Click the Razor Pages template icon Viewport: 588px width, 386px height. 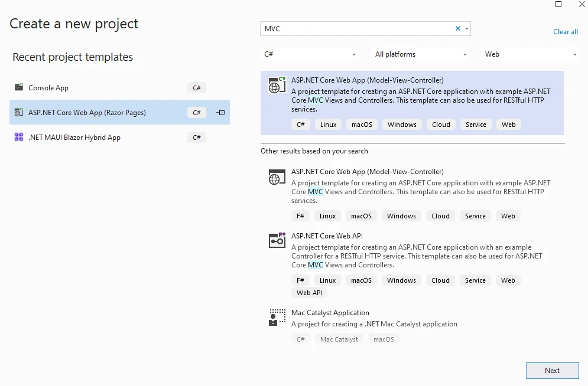19,112
